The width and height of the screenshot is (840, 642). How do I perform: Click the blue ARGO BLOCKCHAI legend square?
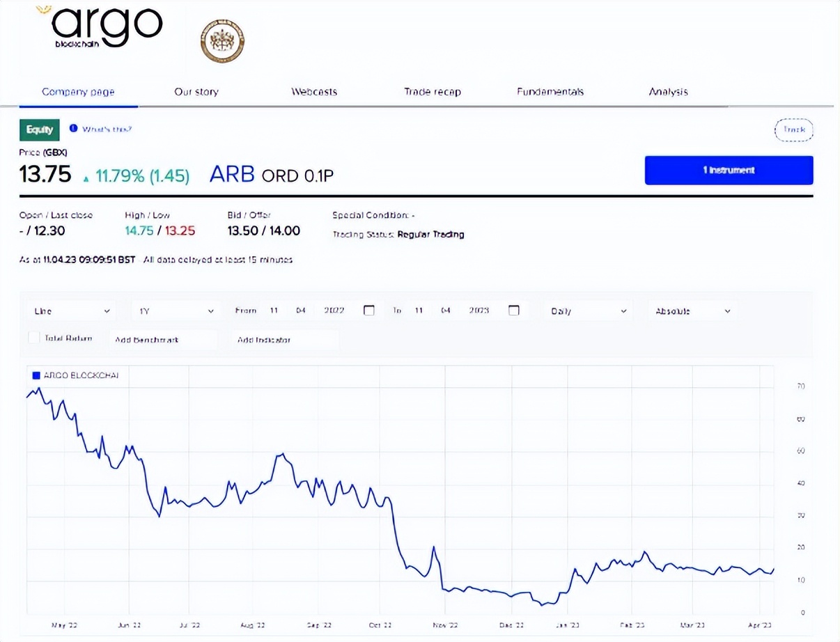click(x=36, y=375)
